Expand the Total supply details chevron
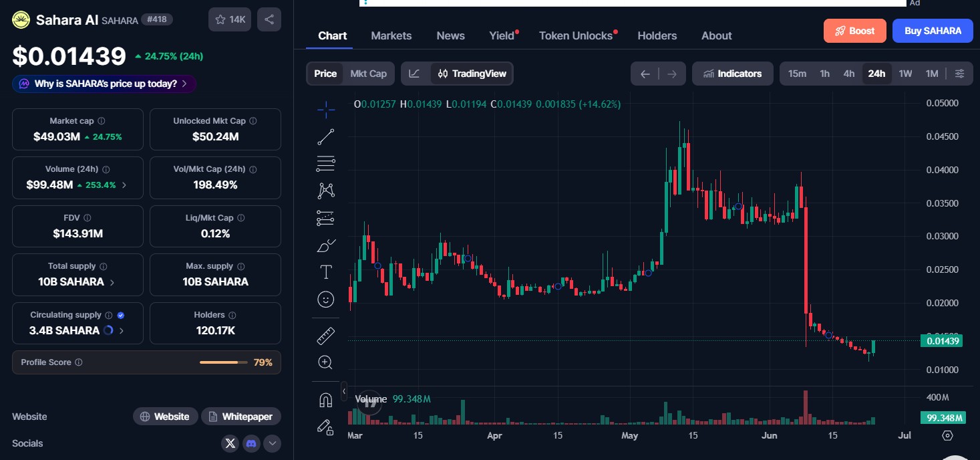Image resolution: width=980 pixels, height=460 pixels. click(x=112, y=282)
